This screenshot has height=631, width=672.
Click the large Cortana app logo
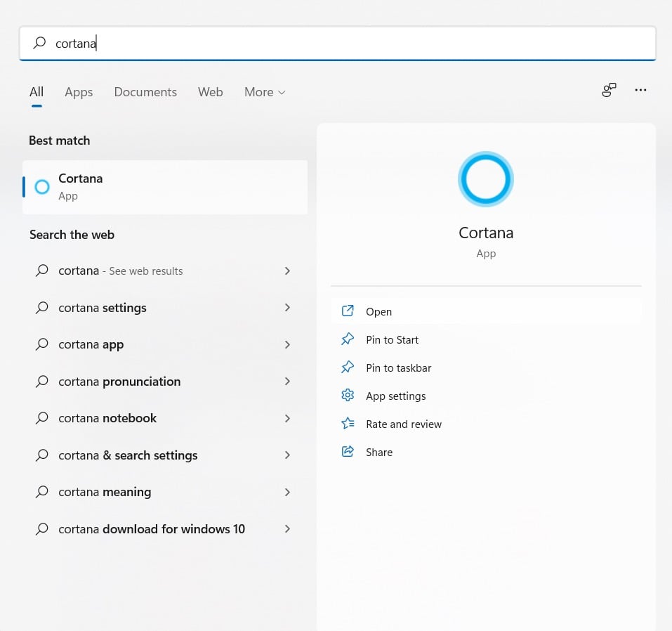coord(486,179)
